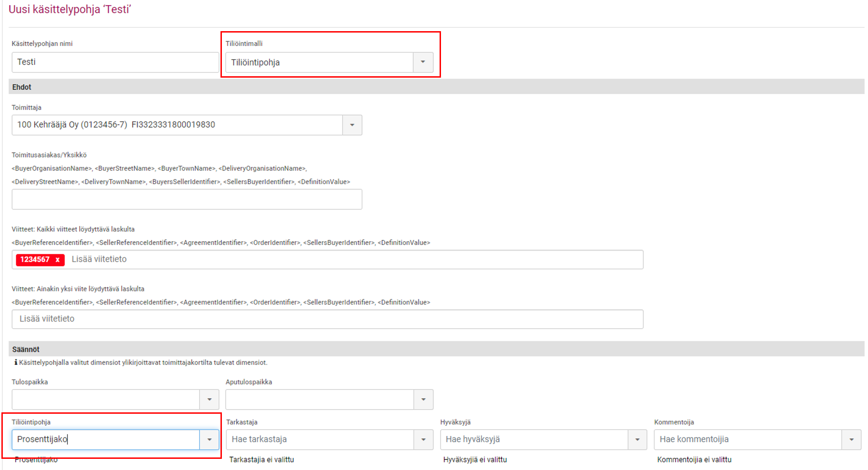Open the Hyväksyjä dropdown arrow
868x470 pixels.
(637, 439)
